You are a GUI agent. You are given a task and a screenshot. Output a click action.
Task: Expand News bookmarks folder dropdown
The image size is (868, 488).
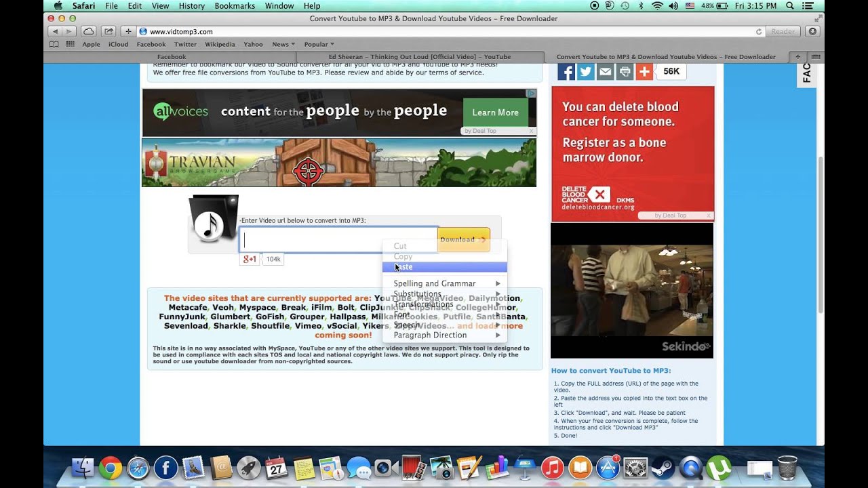point(283,44)
